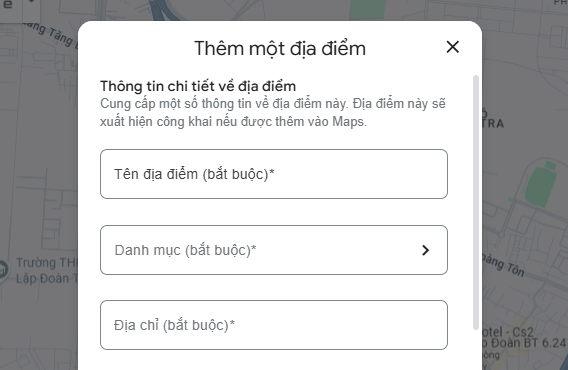Focus the 'Tên địa điểm (bắt buộc)' field
Viewport: 568px width, 370px height.
274,174
